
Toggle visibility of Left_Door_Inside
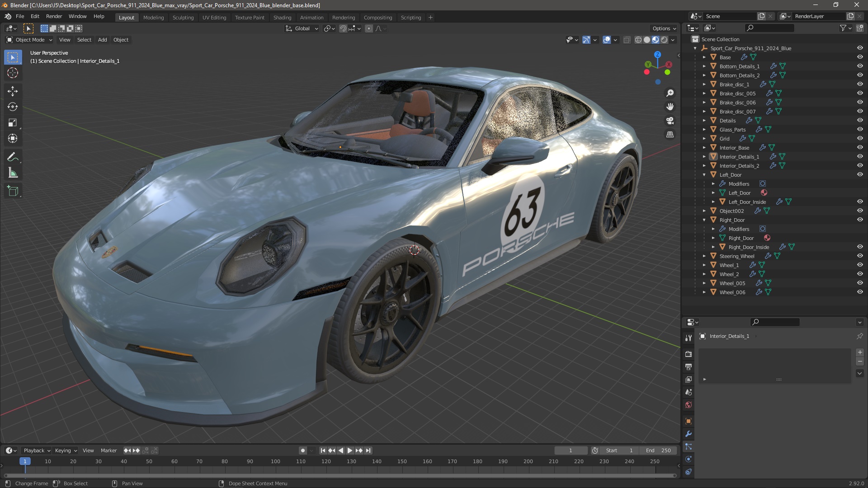tap(860, 202)
